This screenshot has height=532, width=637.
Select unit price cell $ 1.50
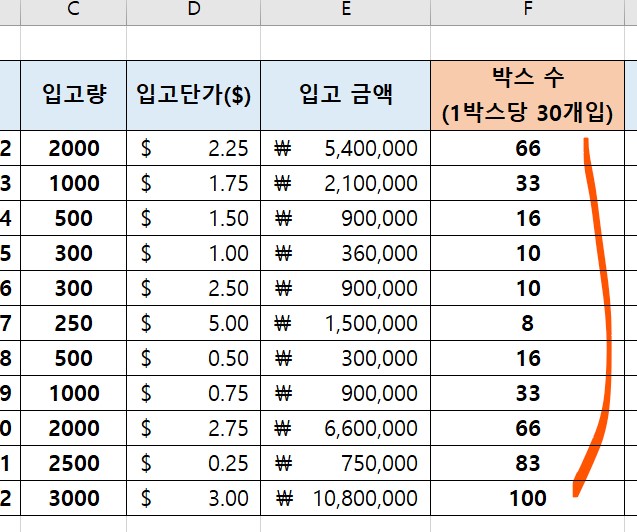click(x=193, y=218)
